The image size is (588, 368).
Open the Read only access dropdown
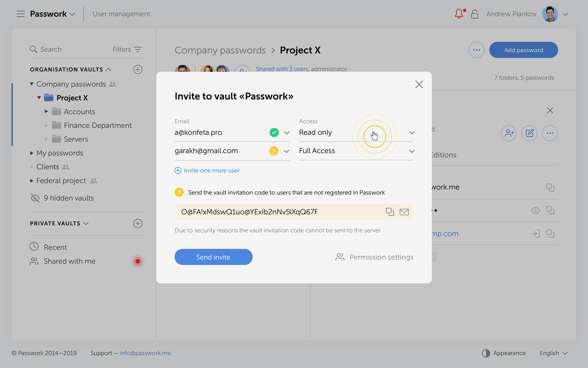(356, 132)
